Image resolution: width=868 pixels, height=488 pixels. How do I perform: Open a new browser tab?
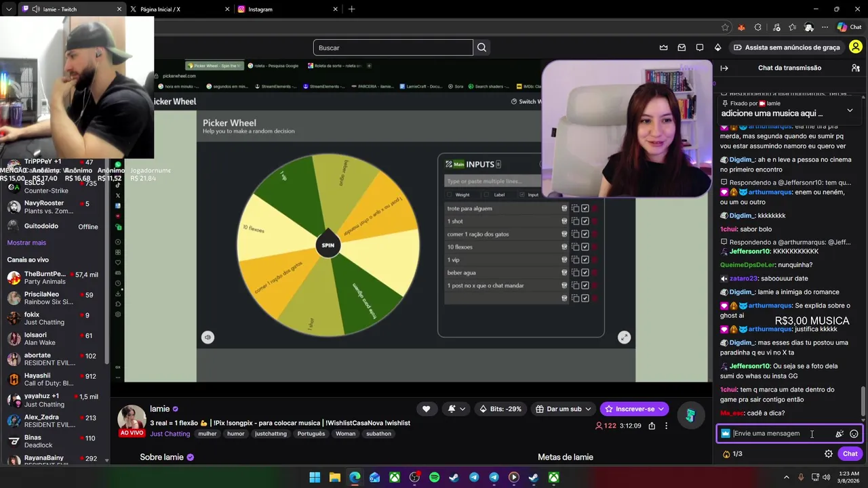coord(351,9)
